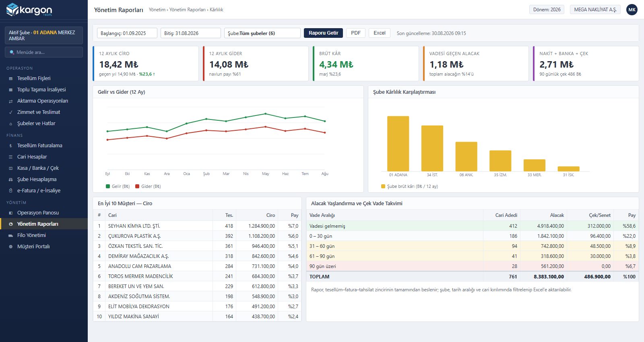The image size is (644, 342).
Task: Open the Başlangıç date field
Action: click(x=127, y=33)
